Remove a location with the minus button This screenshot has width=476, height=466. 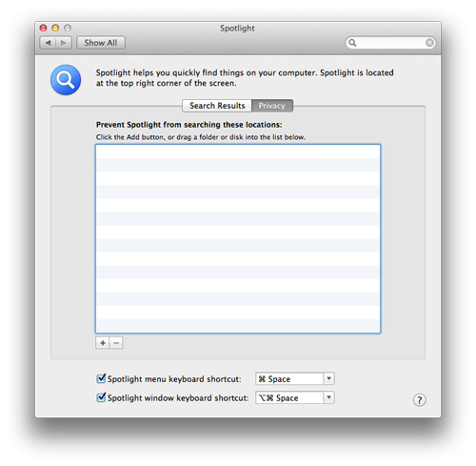pyautogui.click(x=116, y=343)
